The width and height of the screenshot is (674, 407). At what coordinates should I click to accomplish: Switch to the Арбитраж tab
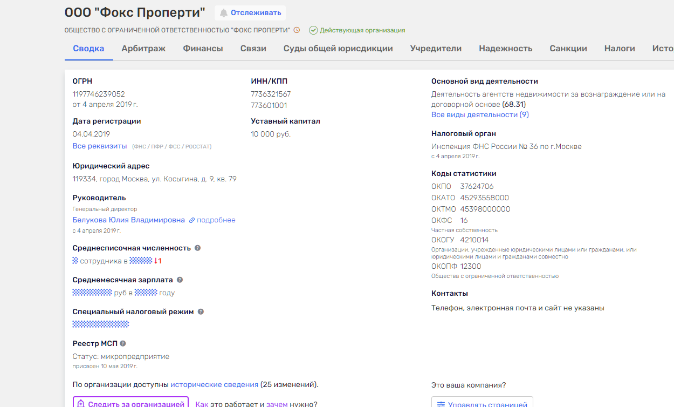[143, 48]
